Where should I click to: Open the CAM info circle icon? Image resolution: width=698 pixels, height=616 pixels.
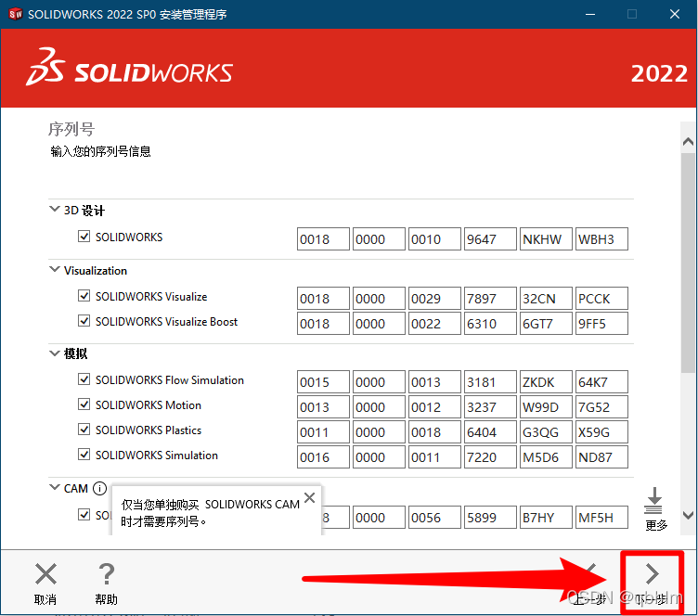(99, 488)
